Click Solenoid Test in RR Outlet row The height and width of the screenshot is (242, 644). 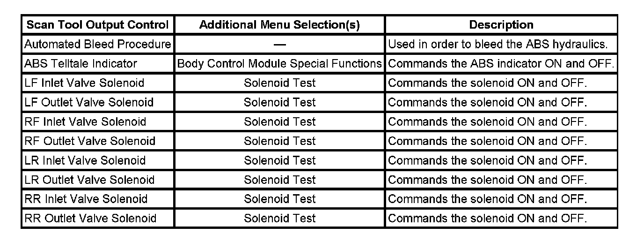point(279,218)
